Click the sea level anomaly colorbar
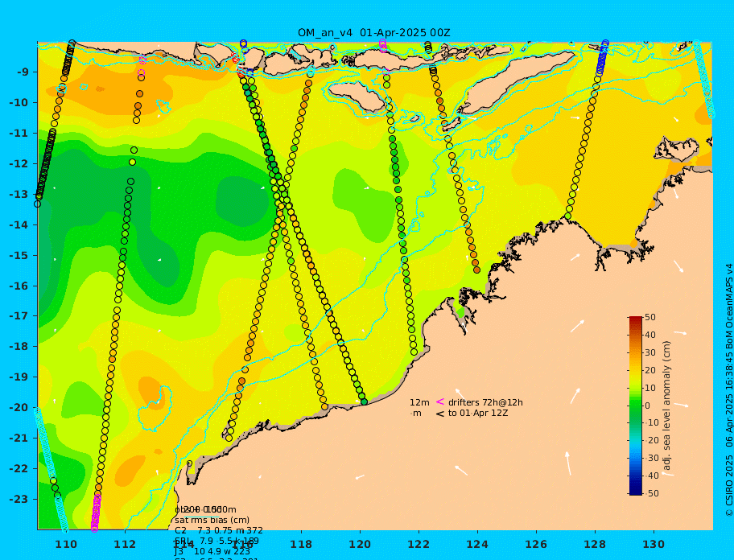The image size is (734, 560). [636, 406]
